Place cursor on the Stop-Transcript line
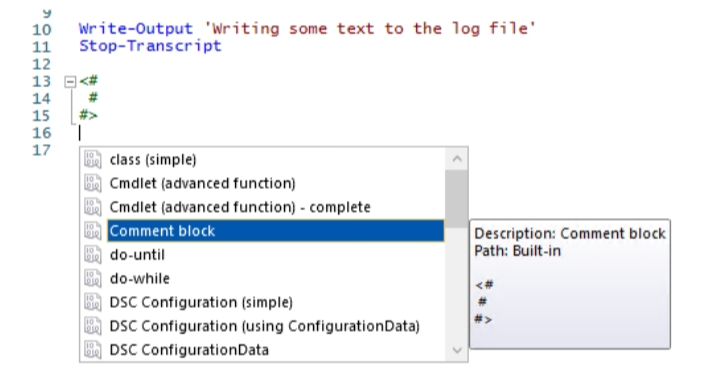 coord(150,46)
